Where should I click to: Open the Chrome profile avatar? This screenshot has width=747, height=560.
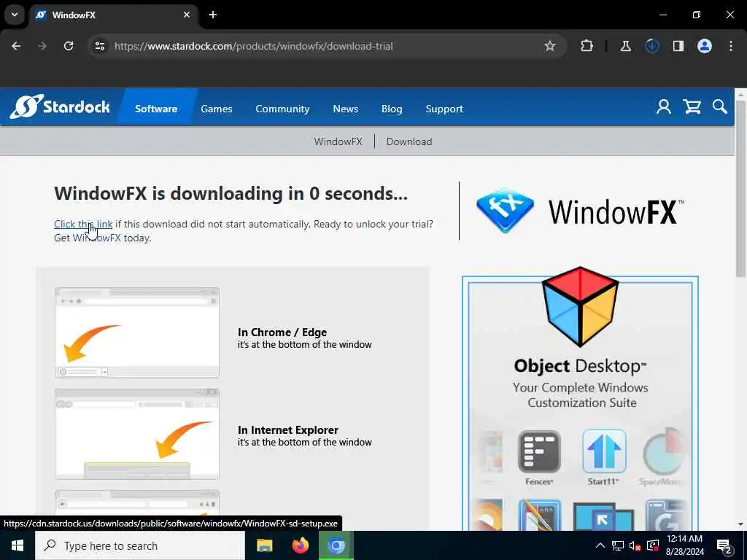[x=705, y=46]
